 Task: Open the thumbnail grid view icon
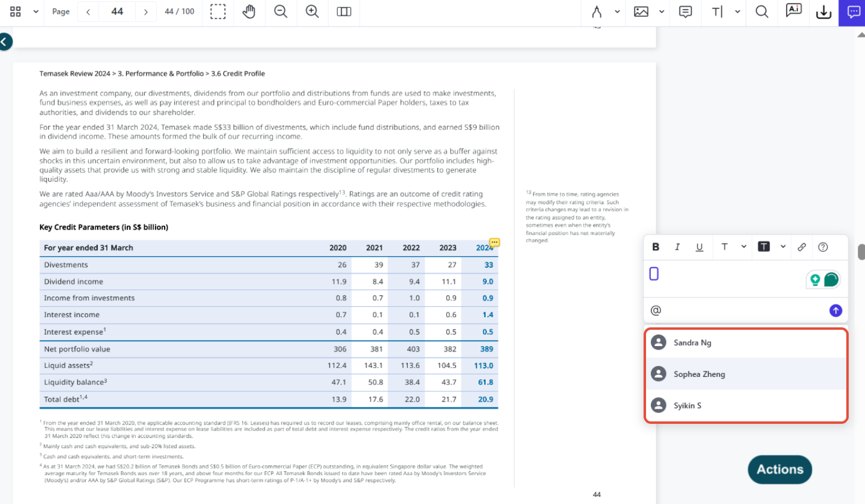[16, 11]
